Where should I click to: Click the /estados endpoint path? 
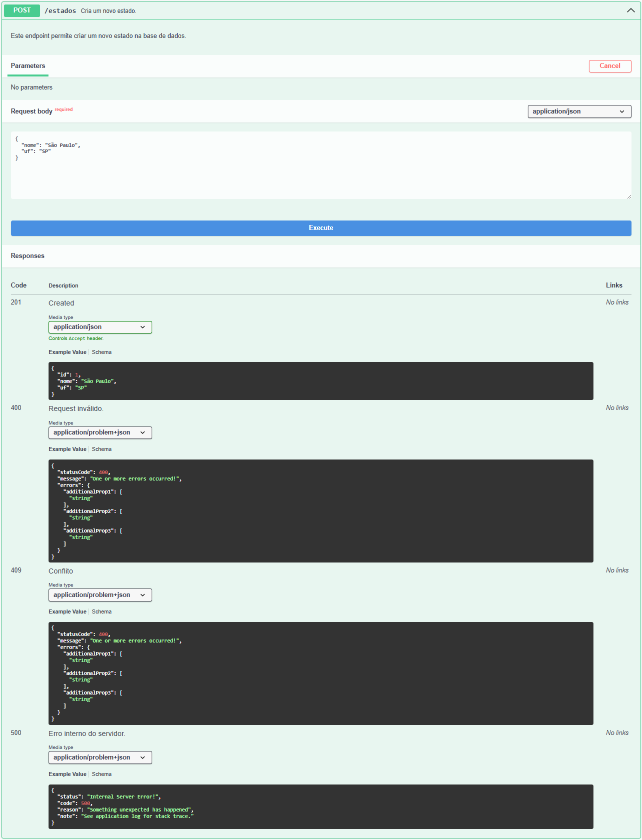tap(61, 11)
